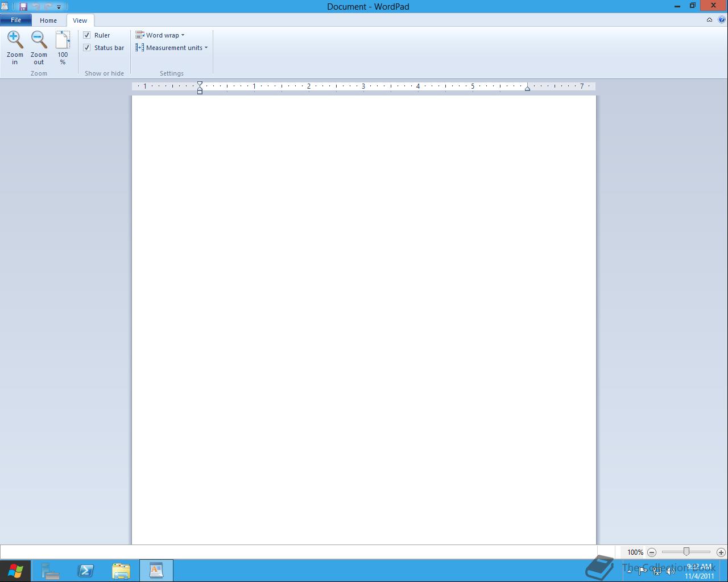Screen dimensions: 728x582
Task: Click the volume speaker icon in tray
Action: coord(671,571)
